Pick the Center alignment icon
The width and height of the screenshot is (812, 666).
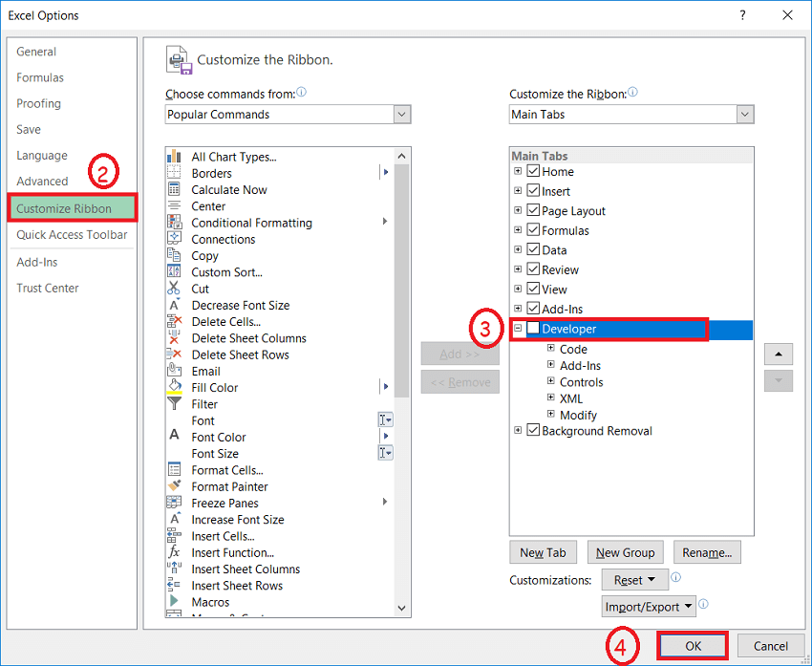click(x=174, y=206)
